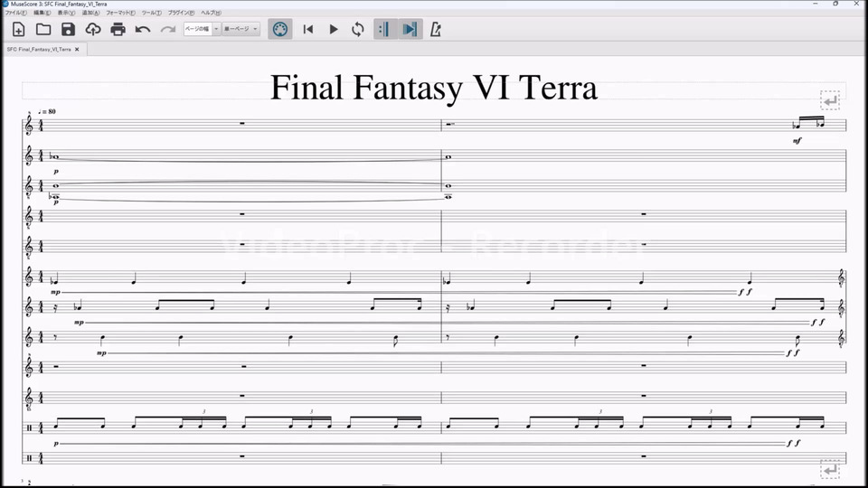Screen dimensions: 868x488
Task: Toggle MIDI input
Action: coord(280,29)
